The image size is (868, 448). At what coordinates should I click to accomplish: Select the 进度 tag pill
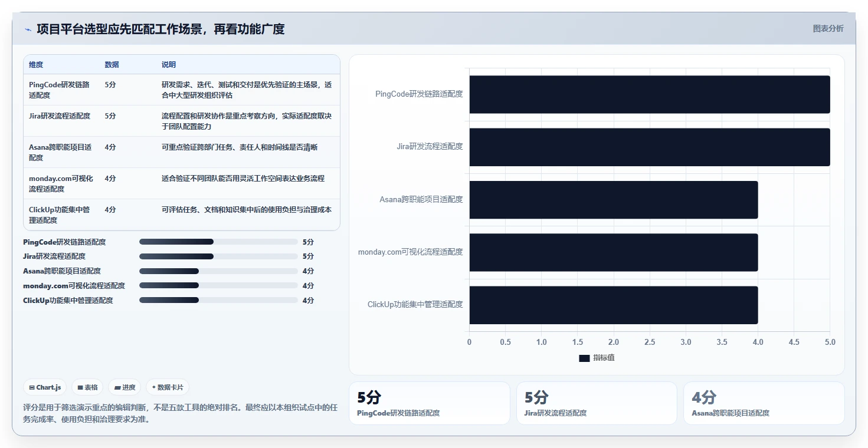click(x=125, y=387)
